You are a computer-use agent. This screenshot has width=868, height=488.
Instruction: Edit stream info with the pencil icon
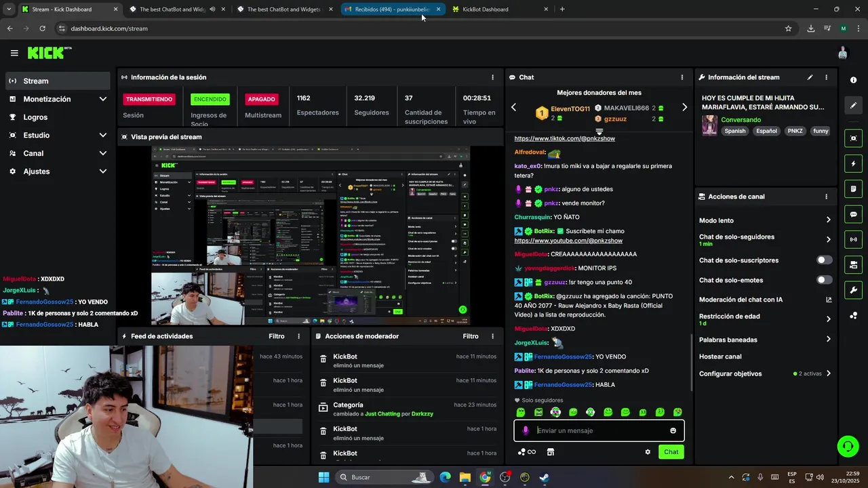[x=810, y=77]
